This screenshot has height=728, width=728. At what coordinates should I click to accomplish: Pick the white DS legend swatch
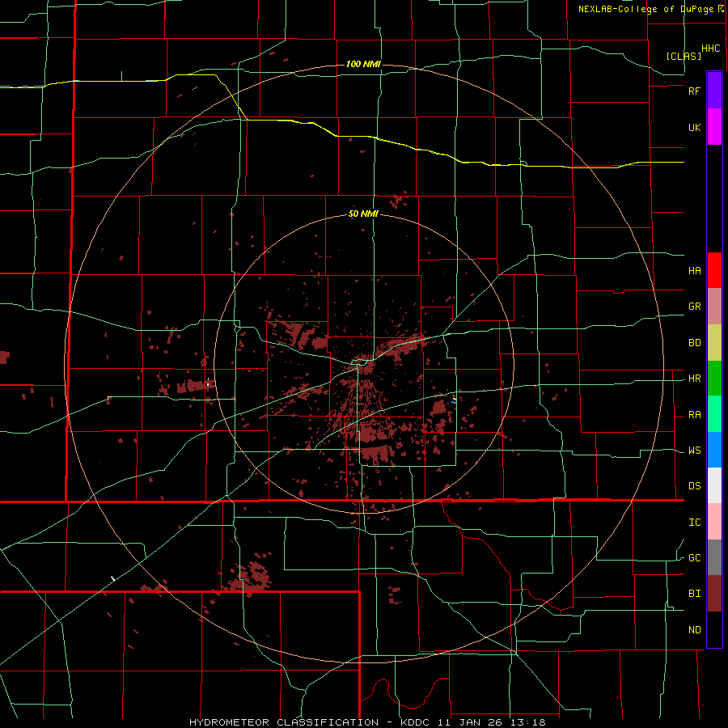point(714,485)
